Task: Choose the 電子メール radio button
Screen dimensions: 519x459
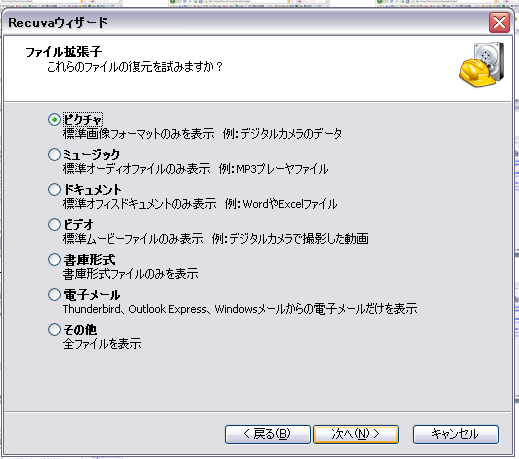Action: pyautogui.click(x=54, y=294)
